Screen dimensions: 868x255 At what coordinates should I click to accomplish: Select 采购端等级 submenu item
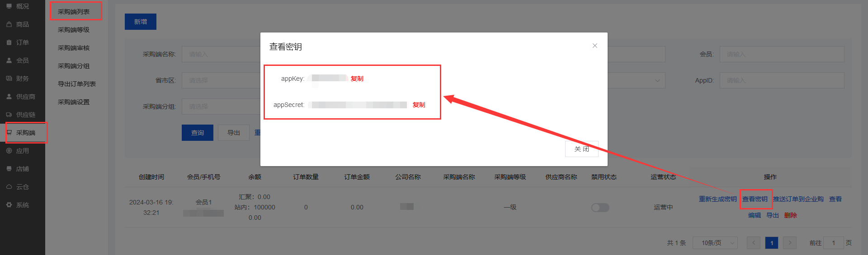pyautogui.click(x=74, y=30)
